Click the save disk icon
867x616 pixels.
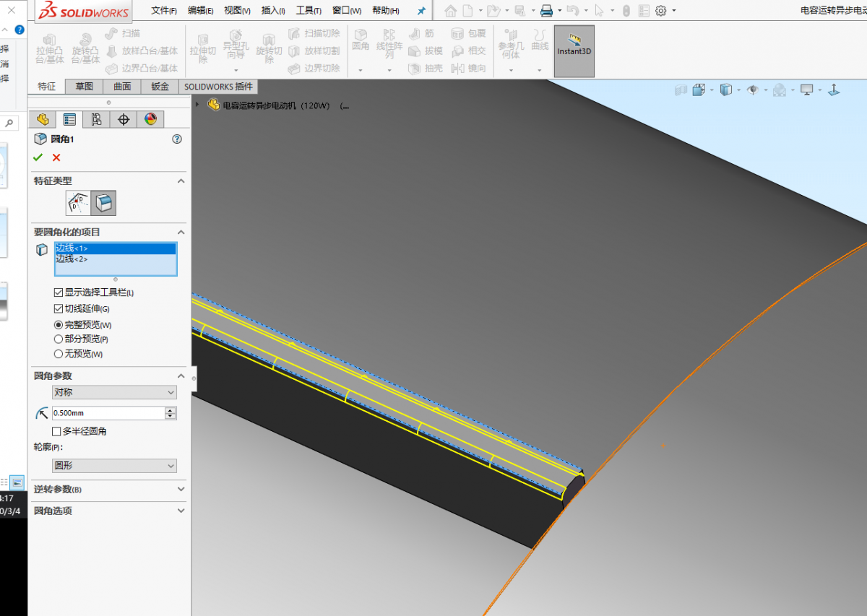coord(519,10)
